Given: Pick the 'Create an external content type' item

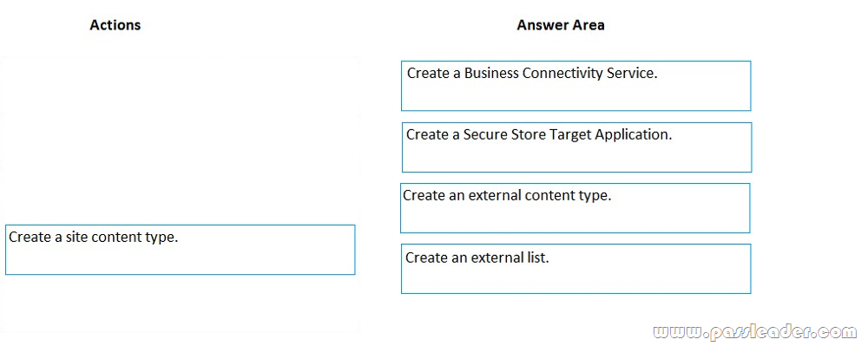Looking at the screenshot, I should click(x=575, y=208).
